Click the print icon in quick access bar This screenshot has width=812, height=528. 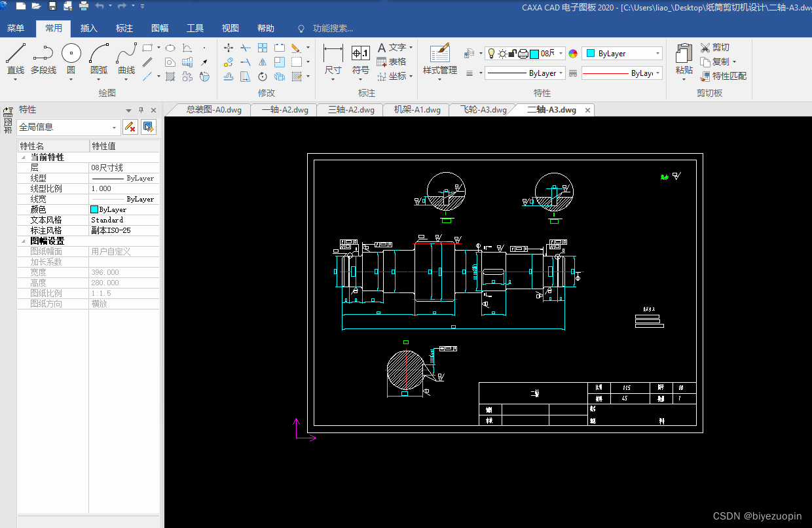tap(83, 7)
